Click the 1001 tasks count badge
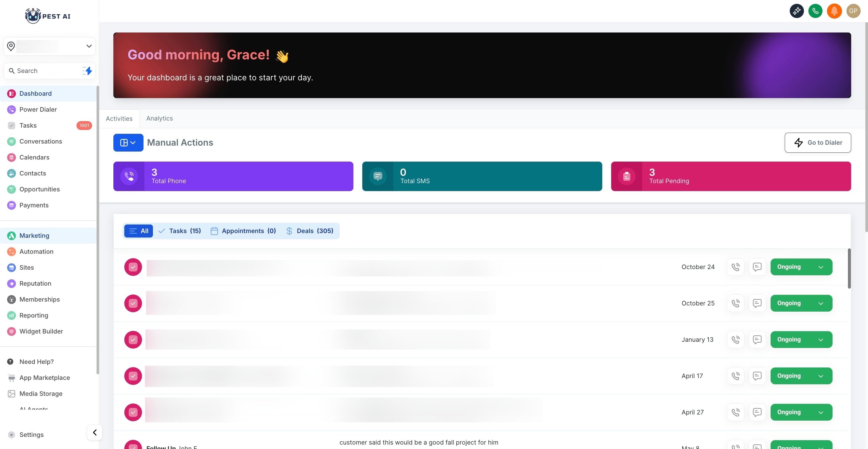 tap(84, 126)
